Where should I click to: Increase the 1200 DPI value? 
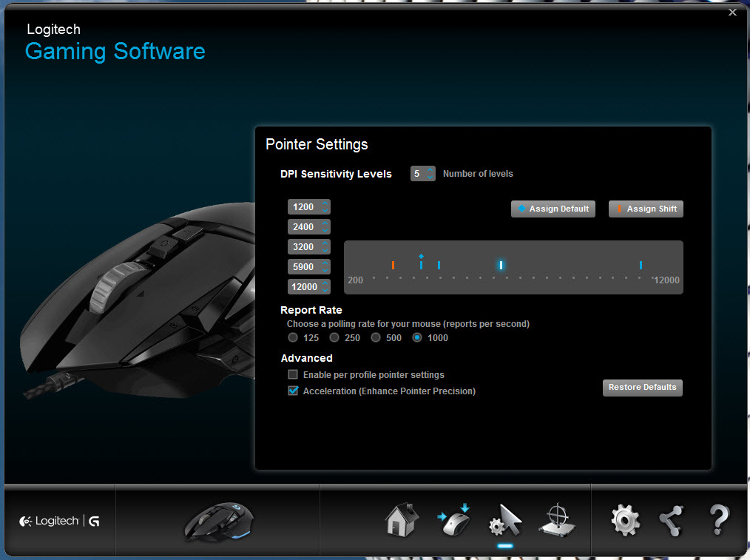[325, 203]
